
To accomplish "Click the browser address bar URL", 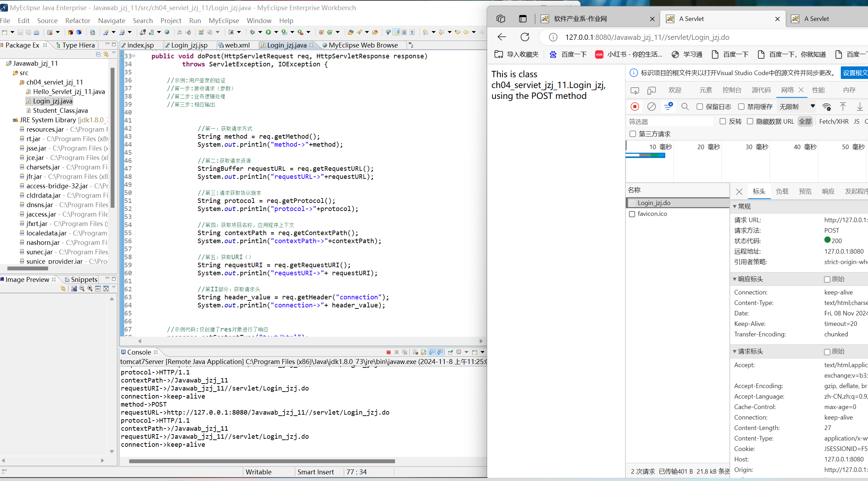I will tap(647, 37).
